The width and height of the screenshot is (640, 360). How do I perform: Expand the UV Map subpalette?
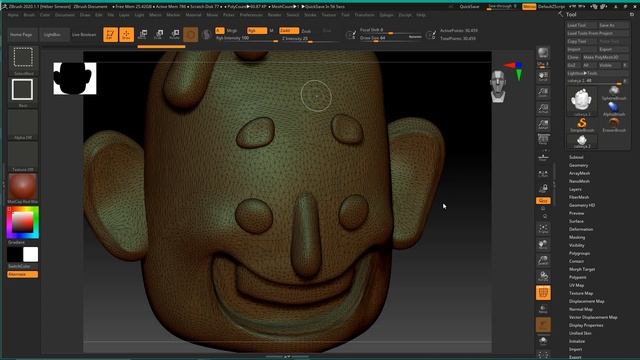click(576, 285)
